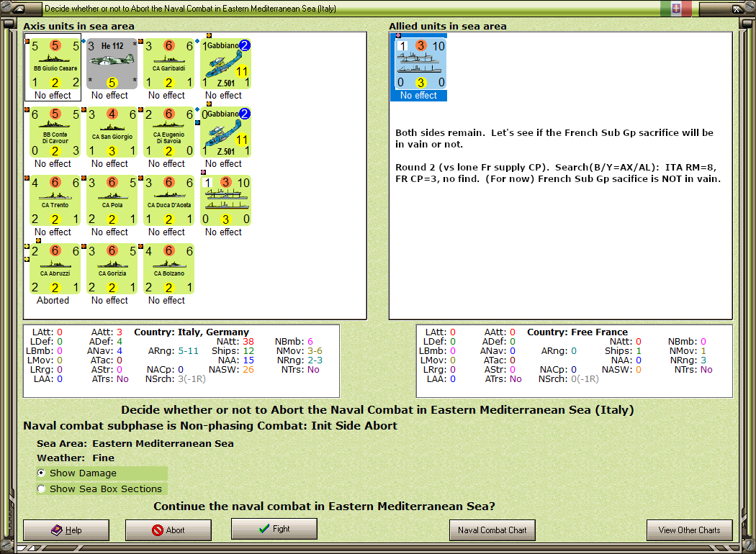756x554 pixels.
Task: Select the CA Gorizia cruiser unit
Action: (112, 269)
